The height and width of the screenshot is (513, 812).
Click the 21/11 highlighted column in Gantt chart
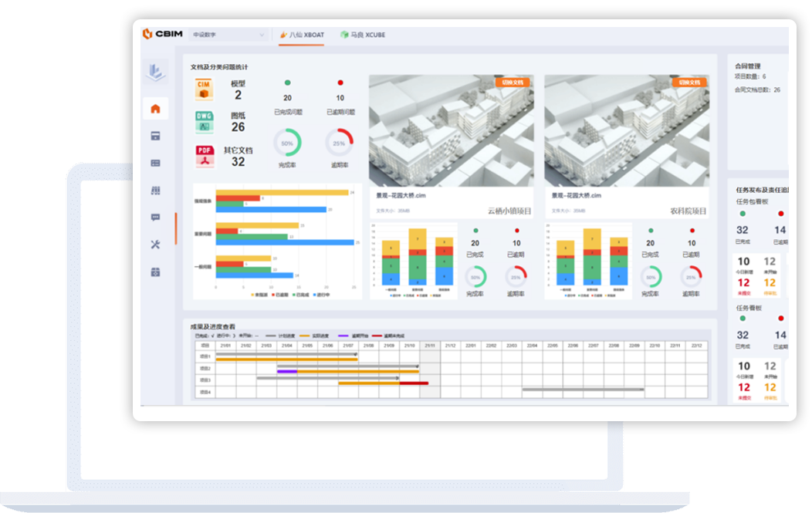[x=430, y=370]
